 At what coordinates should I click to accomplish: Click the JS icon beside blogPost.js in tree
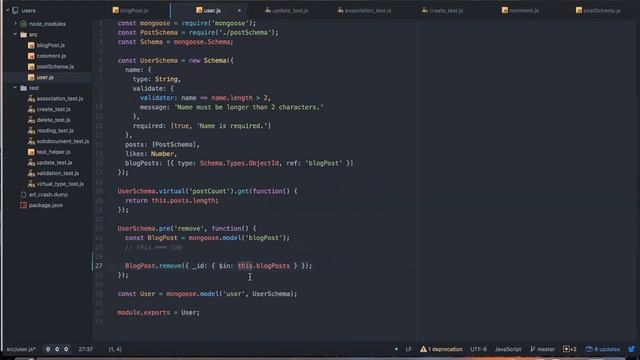point(31,45)
